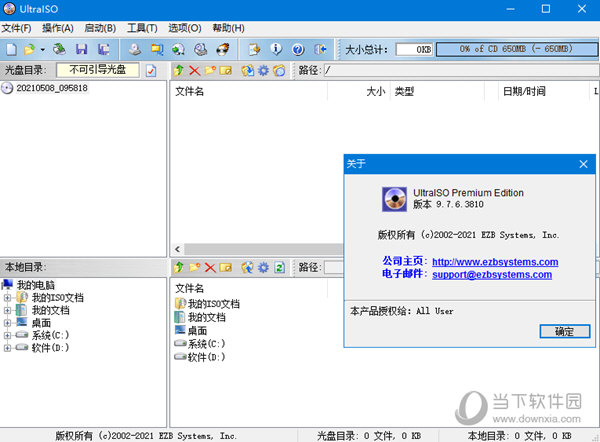This screenshot has height=442, width=600.
Task: Click the New file toolbar icon
Action: 11,49
